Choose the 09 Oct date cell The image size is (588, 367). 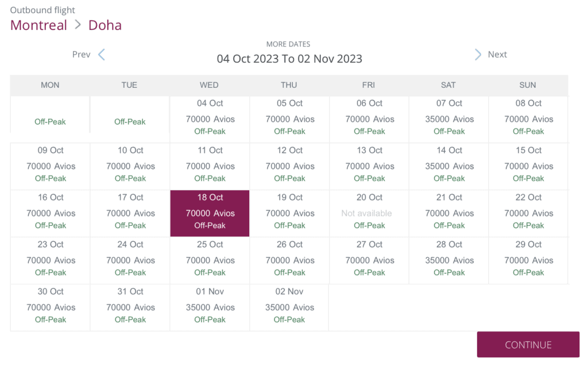[51, 166]
